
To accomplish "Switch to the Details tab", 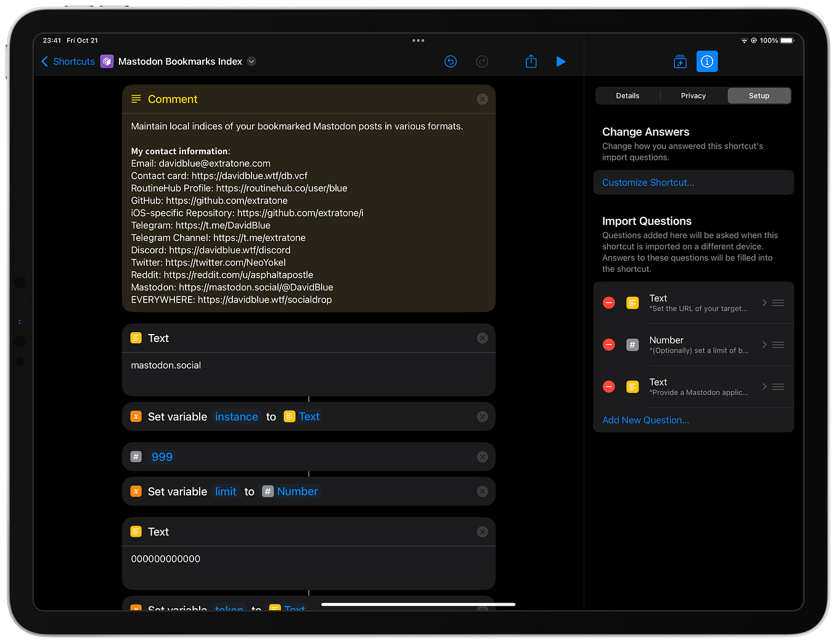I will point(627,96).
